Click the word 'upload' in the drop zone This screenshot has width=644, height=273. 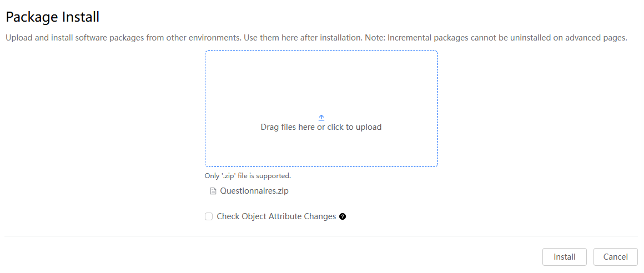pos(370,127)
